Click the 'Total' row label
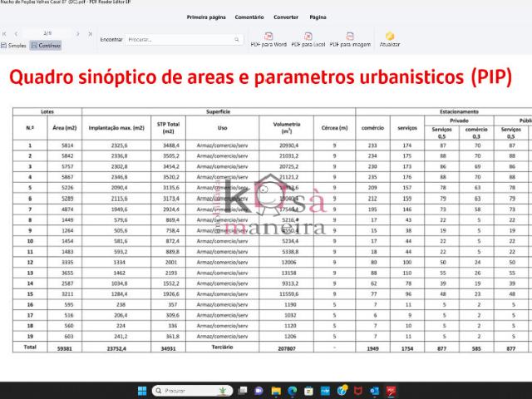Viewport: 532px width, 399px height. point(30,347)
